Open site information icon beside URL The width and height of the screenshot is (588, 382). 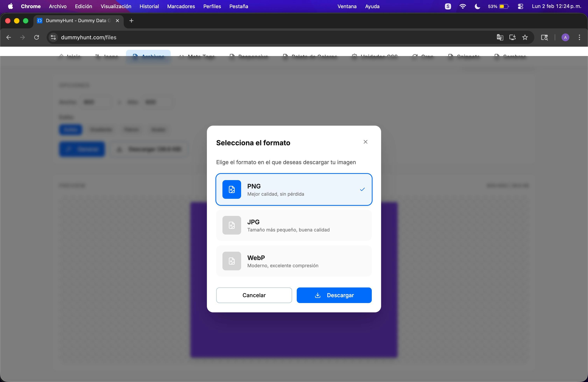pos(53,37)
